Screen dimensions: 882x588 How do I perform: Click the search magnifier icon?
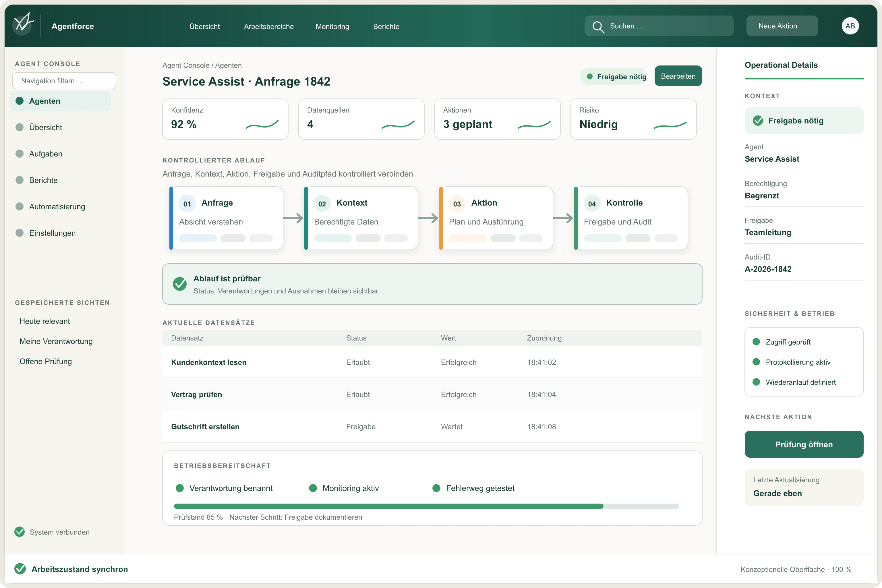(598, 27)
